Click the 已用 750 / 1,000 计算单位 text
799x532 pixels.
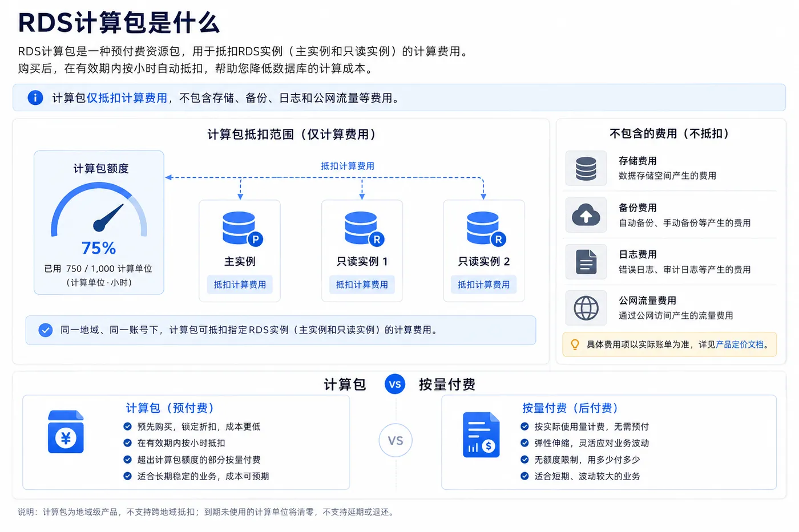[98, 269]
